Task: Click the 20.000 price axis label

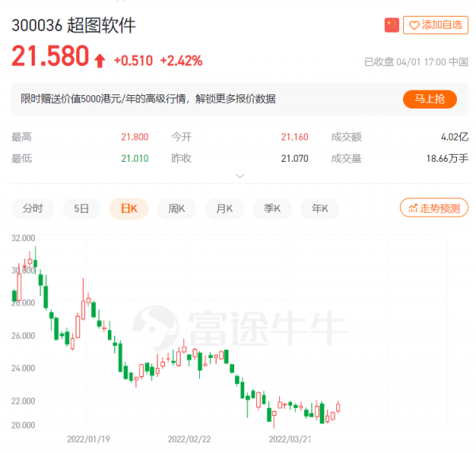Action: [x=23, y=425]
